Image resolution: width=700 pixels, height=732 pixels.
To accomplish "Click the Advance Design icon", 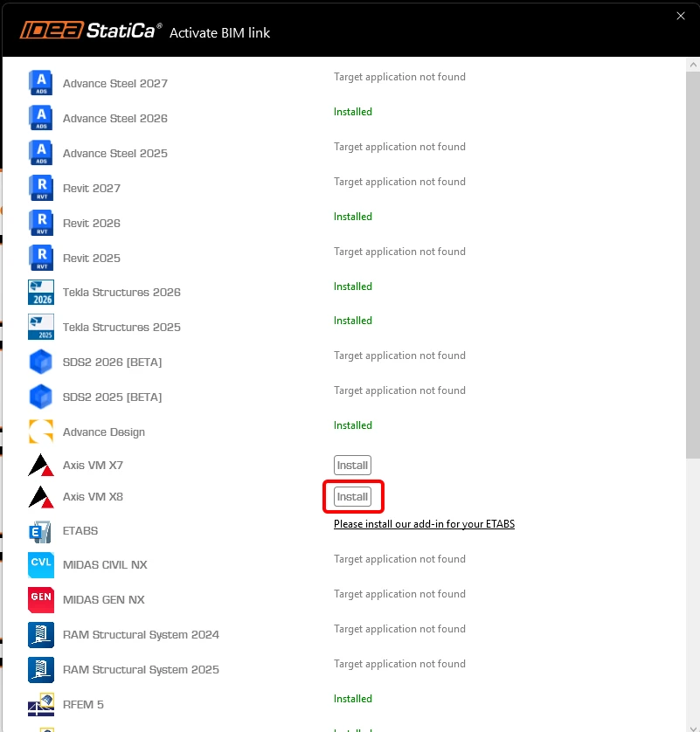I will point(41,432).
